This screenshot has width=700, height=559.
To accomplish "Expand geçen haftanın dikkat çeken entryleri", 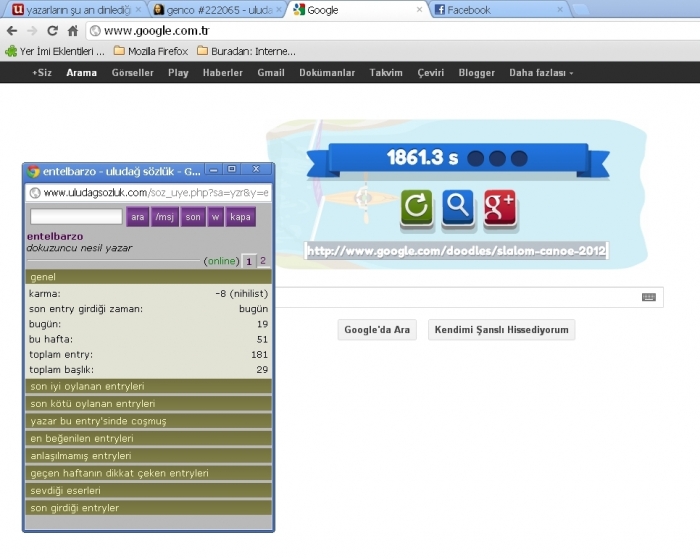I will pos(148,473).
